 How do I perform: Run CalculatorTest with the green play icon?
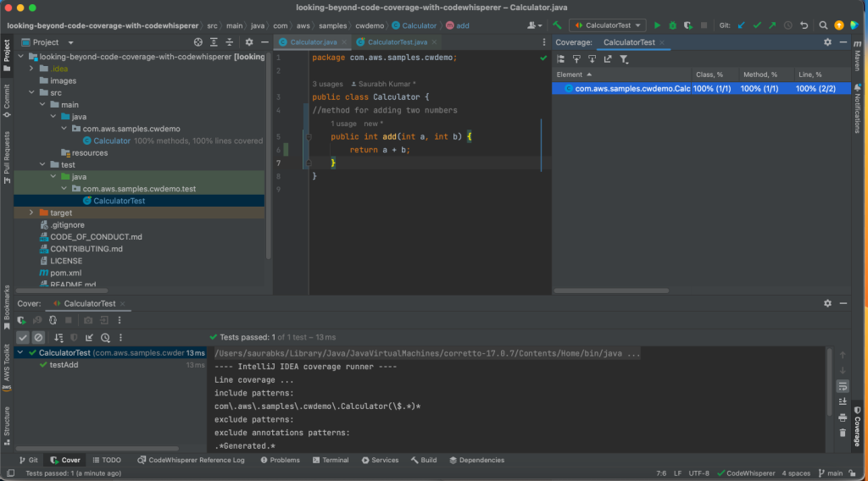coord(657,25)
